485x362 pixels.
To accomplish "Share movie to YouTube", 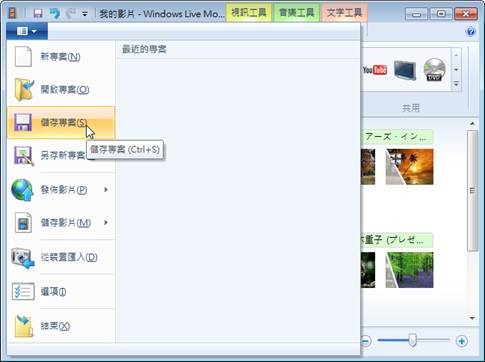I will coord(375,70).
